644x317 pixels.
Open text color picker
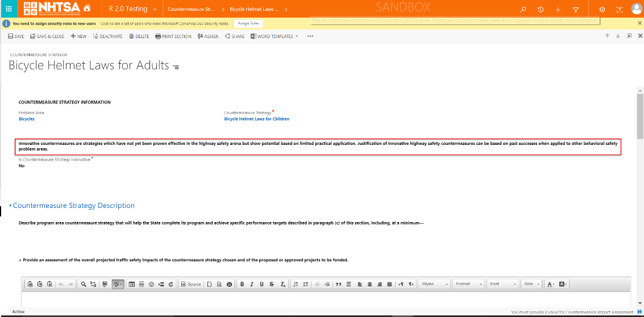550,284
